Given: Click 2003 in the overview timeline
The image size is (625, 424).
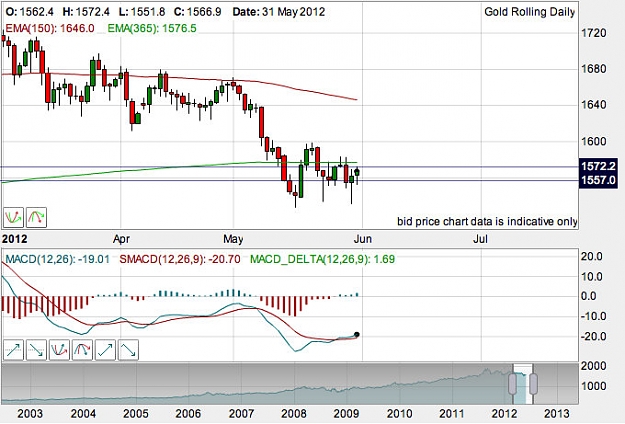Looking at the screenshot, I should click(30, 414).
